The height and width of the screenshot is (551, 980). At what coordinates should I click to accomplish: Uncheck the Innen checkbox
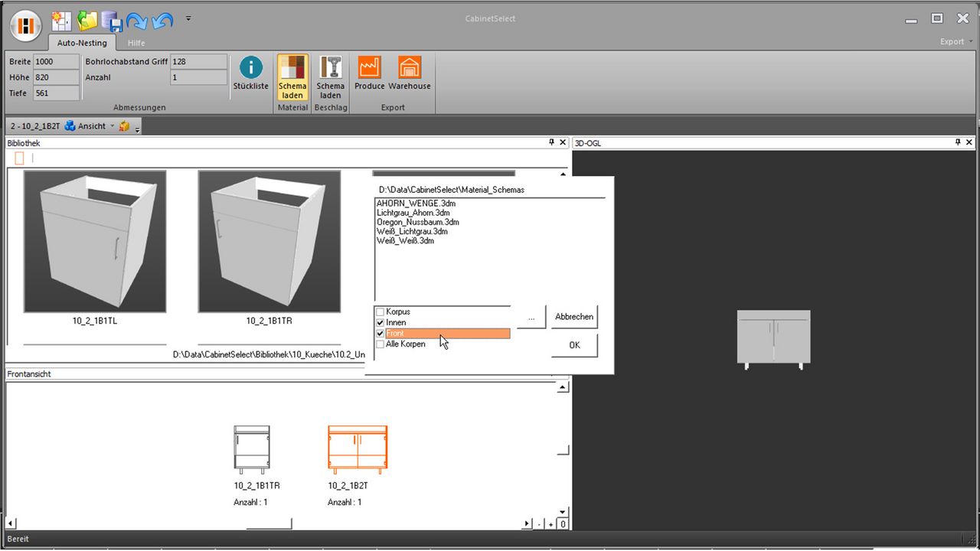pos(380,322)
